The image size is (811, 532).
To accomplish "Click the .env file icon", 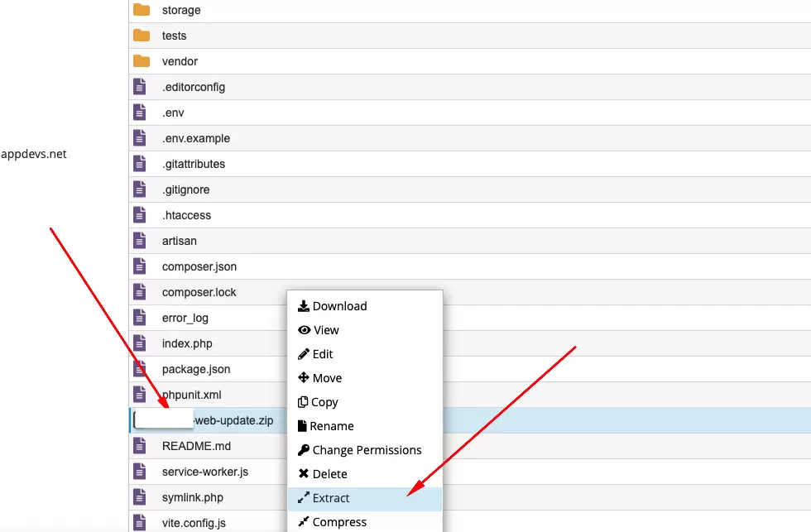I will (139, 113).
